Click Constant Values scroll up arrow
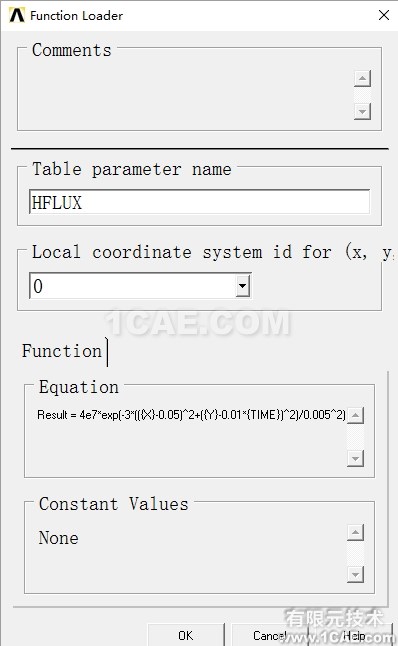Screen dimensions: 398x646 pyautogui.click(x=355, y=532)
